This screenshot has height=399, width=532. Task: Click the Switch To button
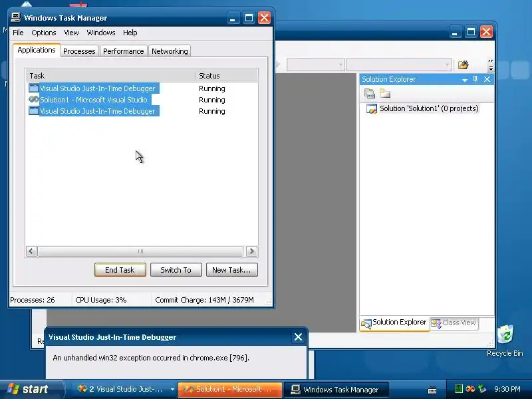tap(176, 270)
